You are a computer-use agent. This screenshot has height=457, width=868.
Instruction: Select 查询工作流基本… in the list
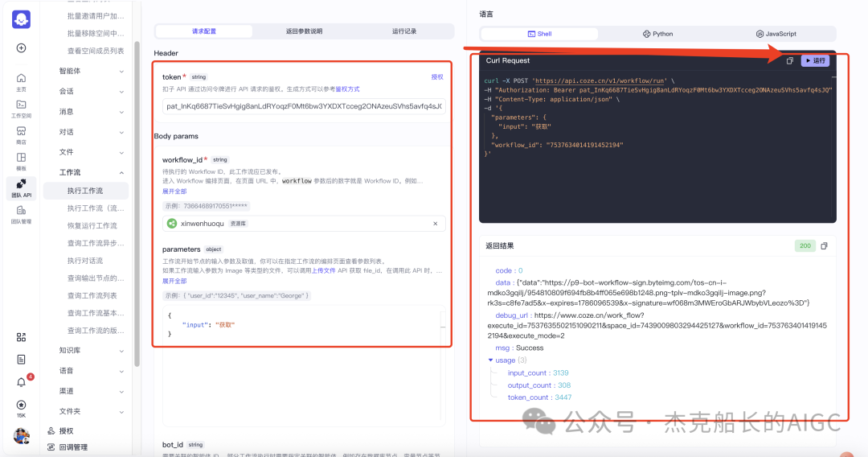(x=96, y=313)
